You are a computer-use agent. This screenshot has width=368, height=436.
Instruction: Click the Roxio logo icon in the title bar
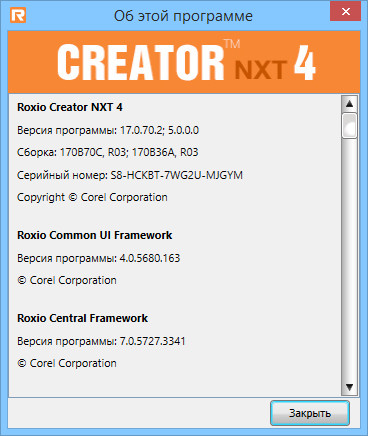tap(18, 15)
